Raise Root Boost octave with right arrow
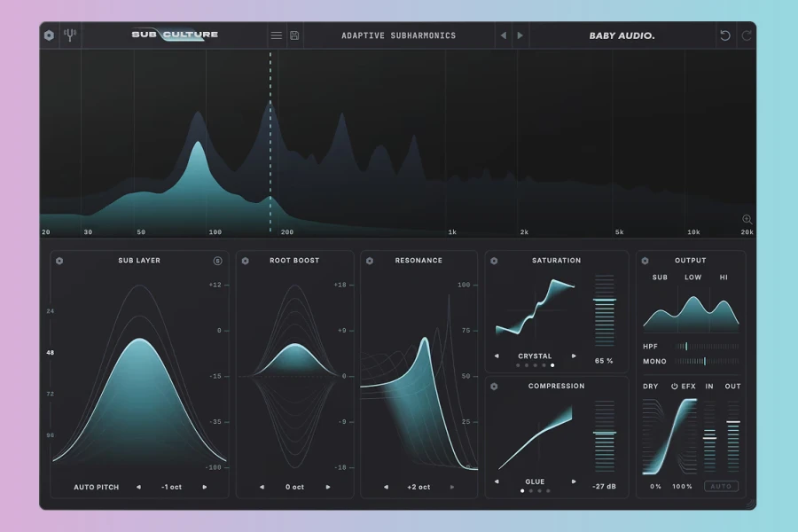 (x=328, y=487)
